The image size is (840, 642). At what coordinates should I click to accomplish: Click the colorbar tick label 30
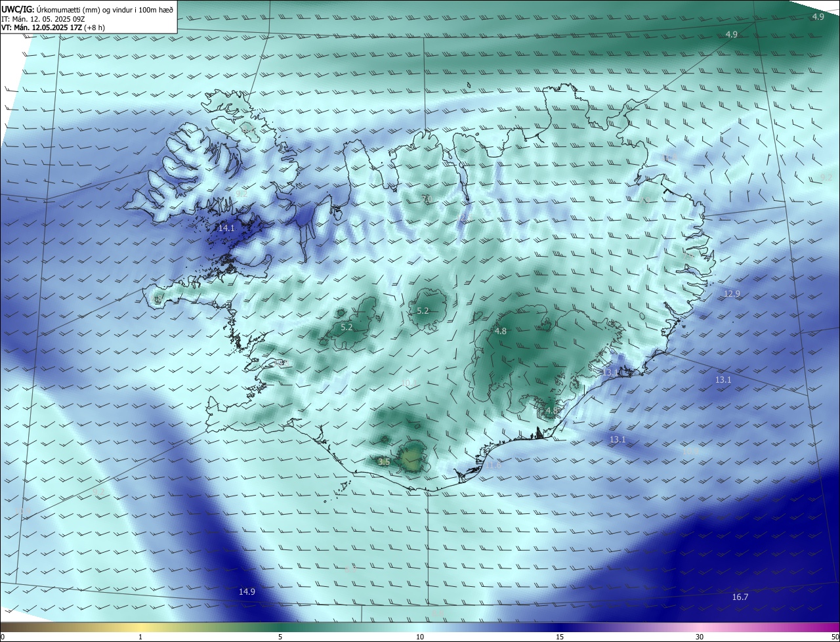[x=700, y=637]
